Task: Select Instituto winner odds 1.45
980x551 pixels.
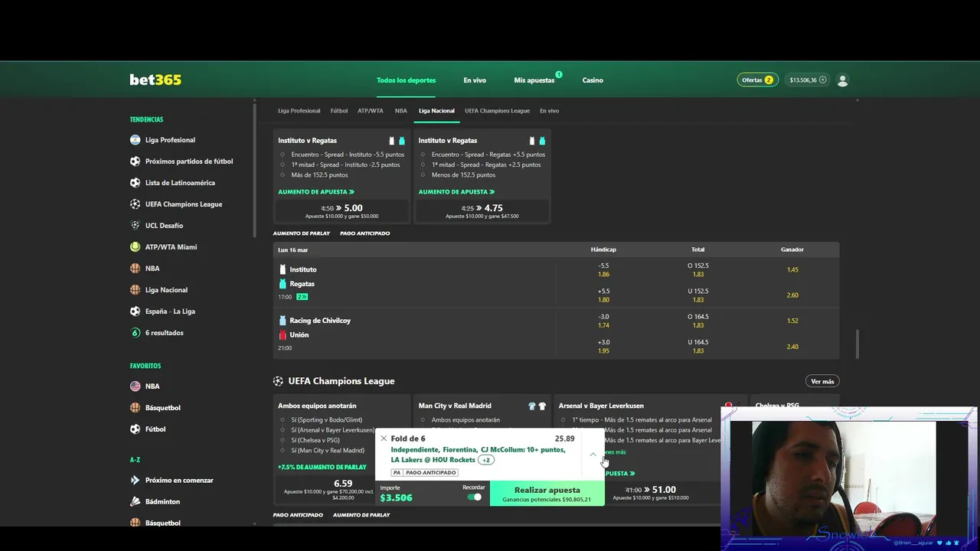Action: pyautogui.click(x=792, y=269)
